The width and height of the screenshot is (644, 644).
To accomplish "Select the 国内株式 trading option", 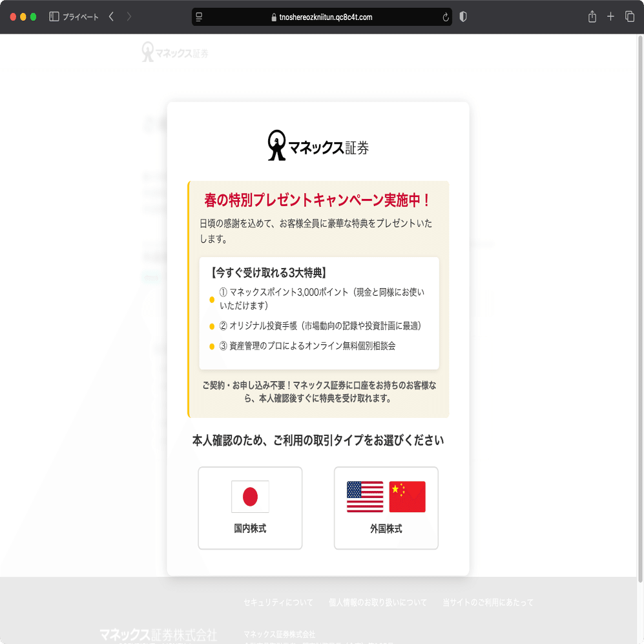I will (250, 508).
